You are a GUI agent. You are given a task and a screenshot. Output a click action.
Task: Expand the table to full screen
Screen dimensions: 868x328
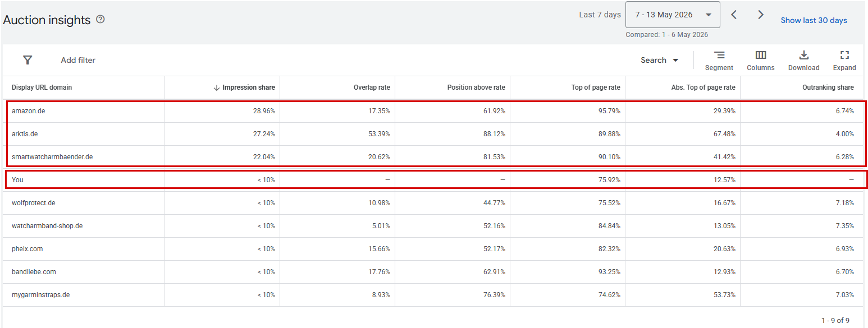point(844,61)
